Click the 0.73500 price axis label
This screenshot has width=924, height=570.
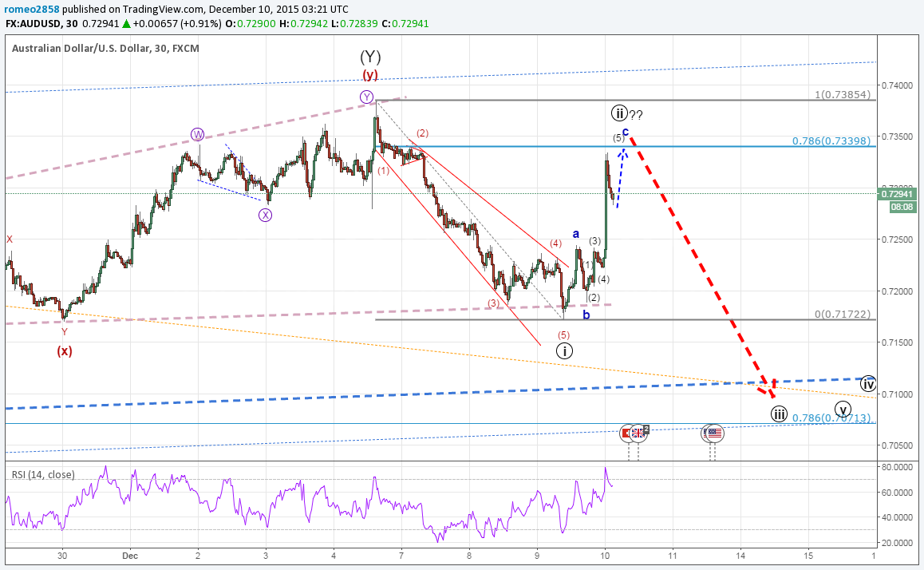point(898,137)
